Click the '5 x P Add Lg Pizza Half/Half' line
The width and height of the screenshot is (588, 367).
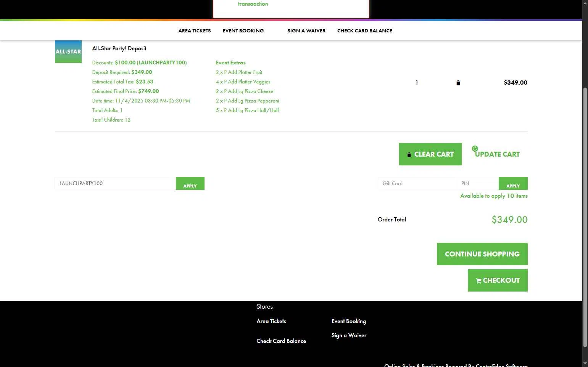point(247,110)
